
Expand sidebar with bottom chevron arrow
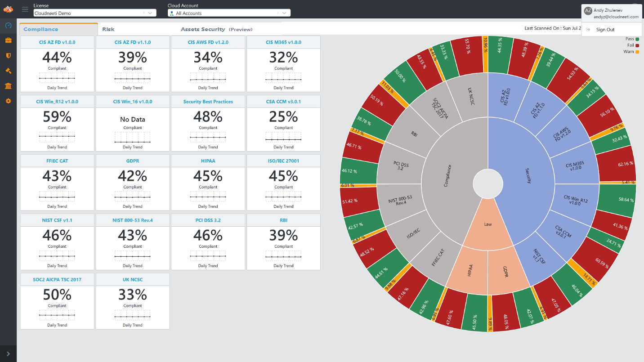(8, 354)
